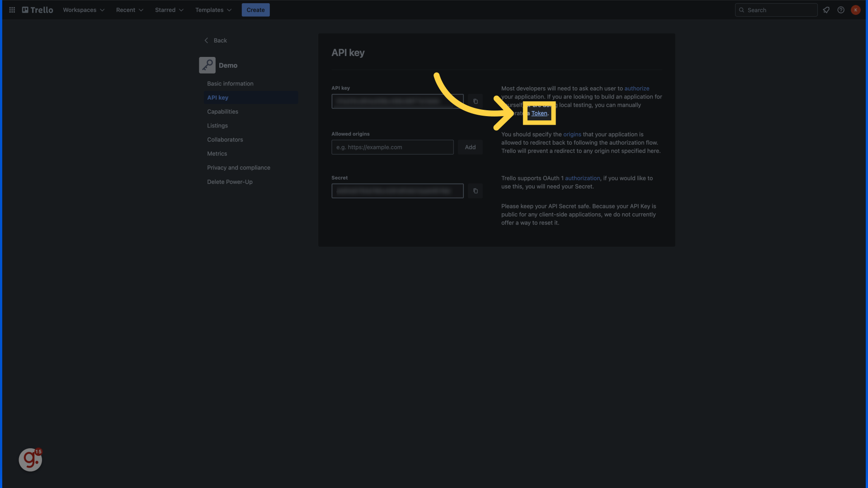Viewport: 868px width, 488px height.
Task: Expand the Starred dropdown
Action: tap(169, 10)
